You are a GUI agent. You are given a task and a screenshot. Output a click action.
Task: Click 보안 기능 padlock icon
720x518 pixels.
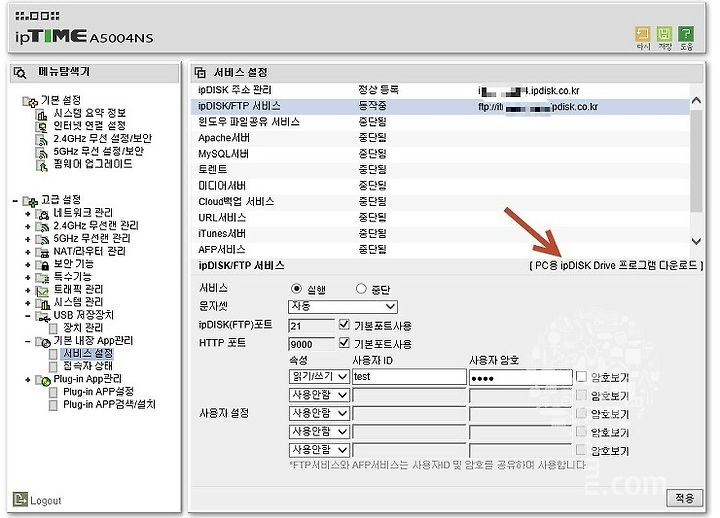tap(43, 265)
